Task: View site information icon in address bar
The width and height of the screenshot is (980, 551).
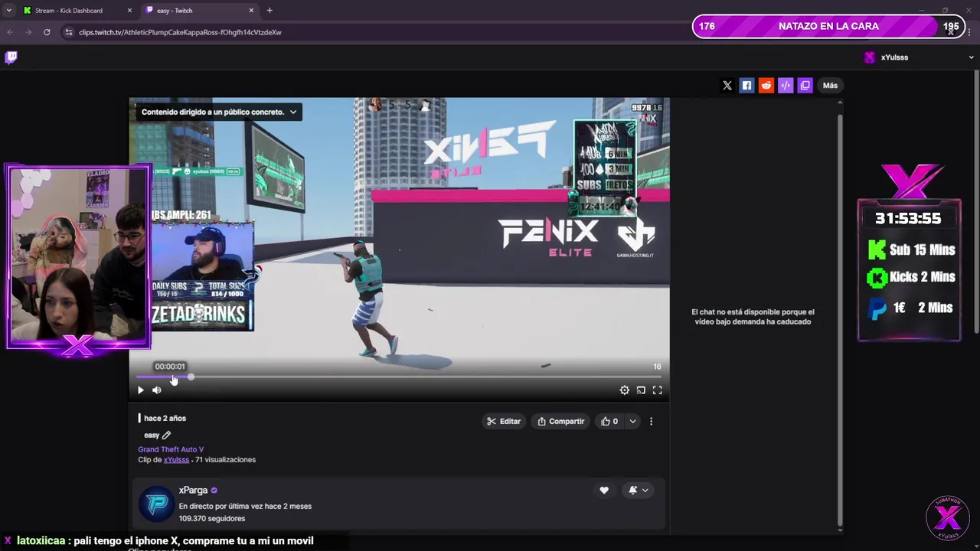Action: click(68, 32)
